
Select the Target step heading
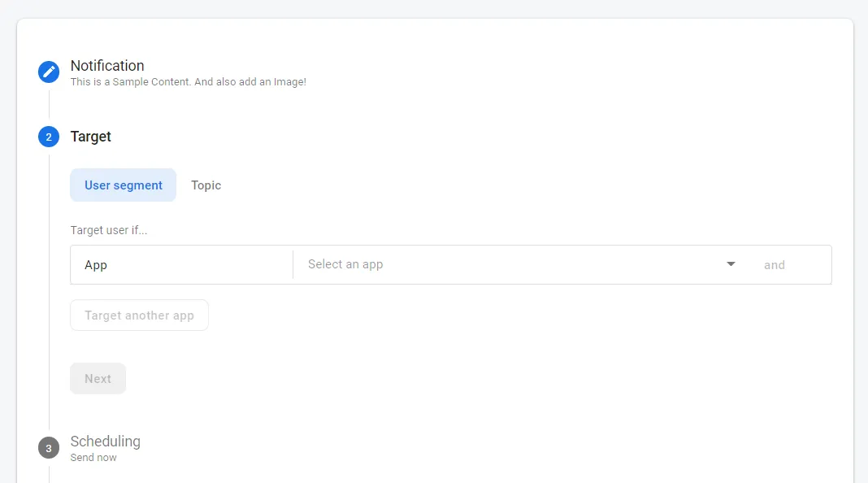pyautogui.click(x=91, y=137)
